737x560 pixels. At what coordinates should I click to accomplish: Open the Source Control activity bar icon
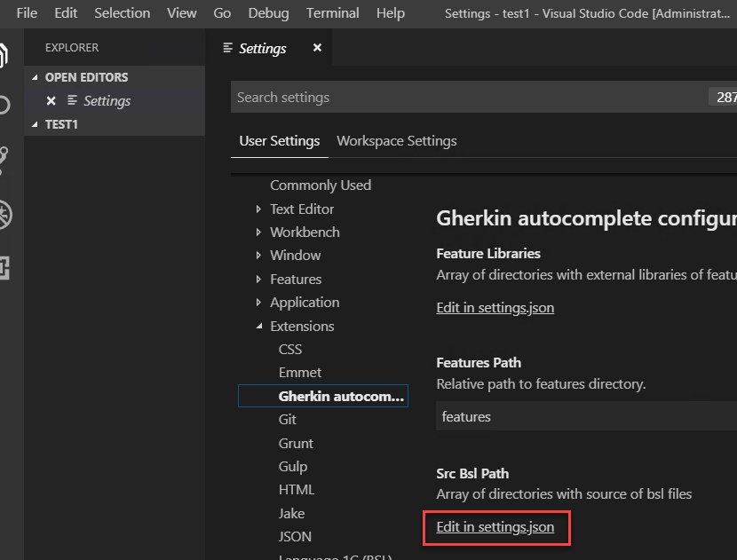(4, 161)
